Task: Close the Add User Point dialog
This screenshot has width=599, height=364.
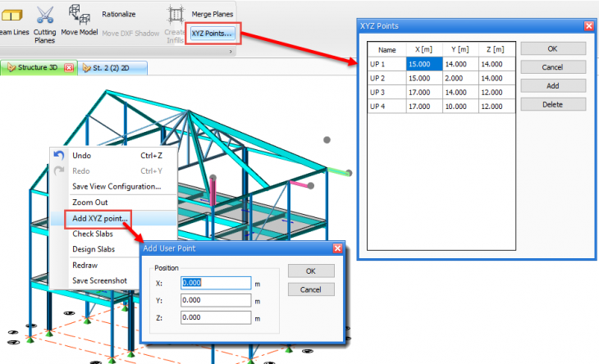Action: tap(338, 248)
